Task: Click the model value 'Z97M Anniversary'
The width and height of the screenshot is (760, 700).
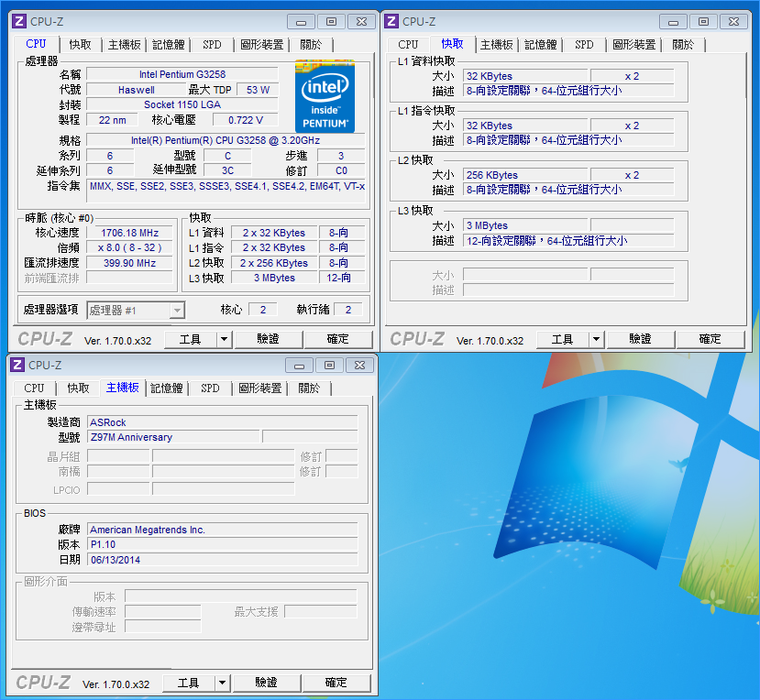Action: pos(173,437)
